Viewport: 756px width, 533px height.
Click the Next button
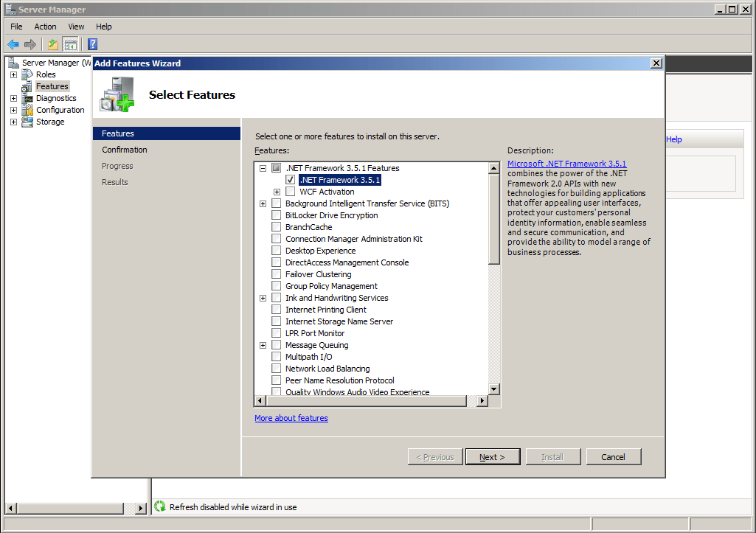tap(492, 457)
